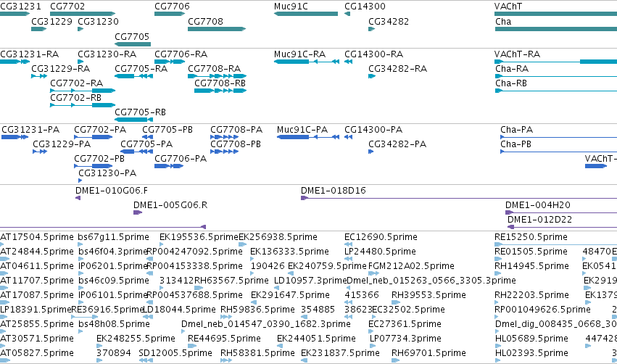Select the RH14945.5prime EST label
Image resolution: width=617 pixels, height=364 pixels.
(531, 266)
